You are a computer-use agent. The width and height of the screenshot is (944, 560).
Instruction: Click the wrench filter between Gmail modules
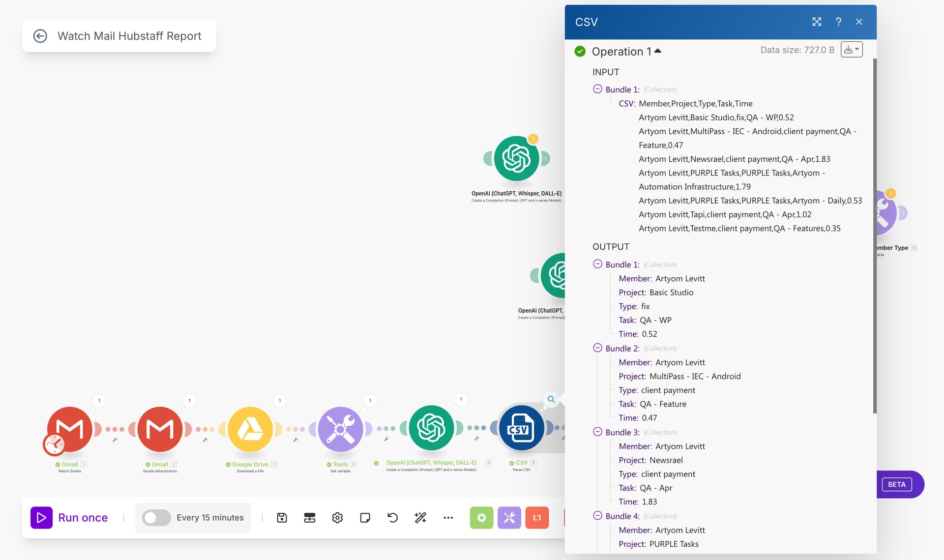click(x=115, y=440)
